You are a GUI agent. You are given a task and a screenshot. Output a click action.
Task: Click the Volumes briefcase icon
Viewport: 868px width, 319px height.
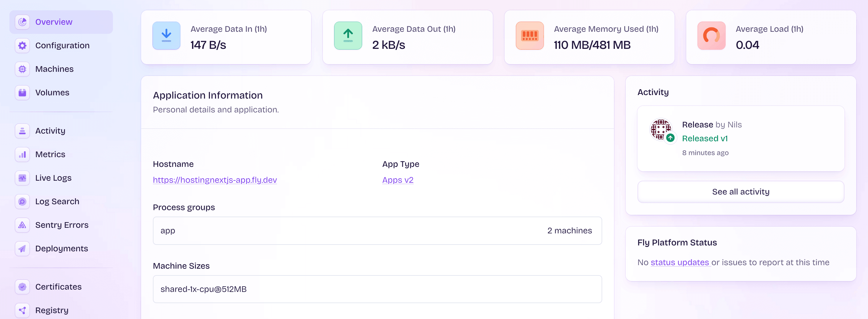click(22, 92)
